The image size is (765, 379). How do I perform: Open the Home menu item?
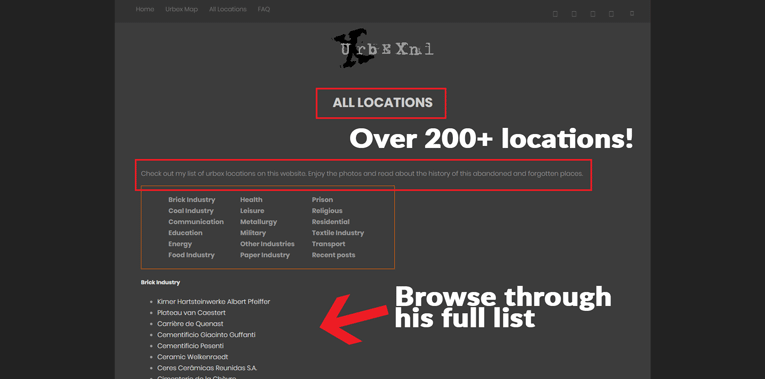(145, 9)
